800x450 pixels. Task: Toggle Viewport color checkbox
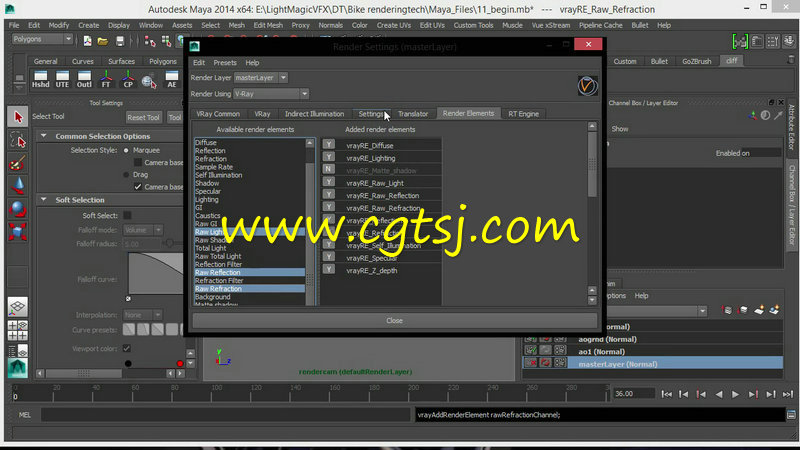point(127,348)
